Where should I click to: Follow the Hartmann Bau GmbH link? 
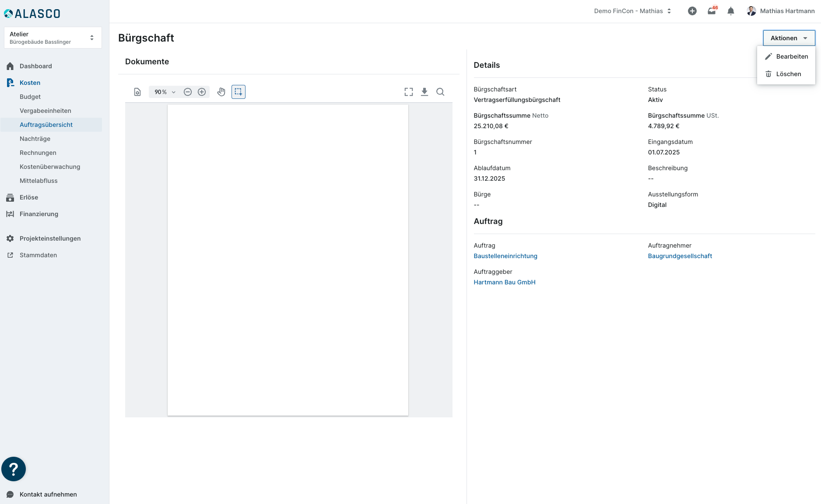pyautogui.click(x=505, y=282)
